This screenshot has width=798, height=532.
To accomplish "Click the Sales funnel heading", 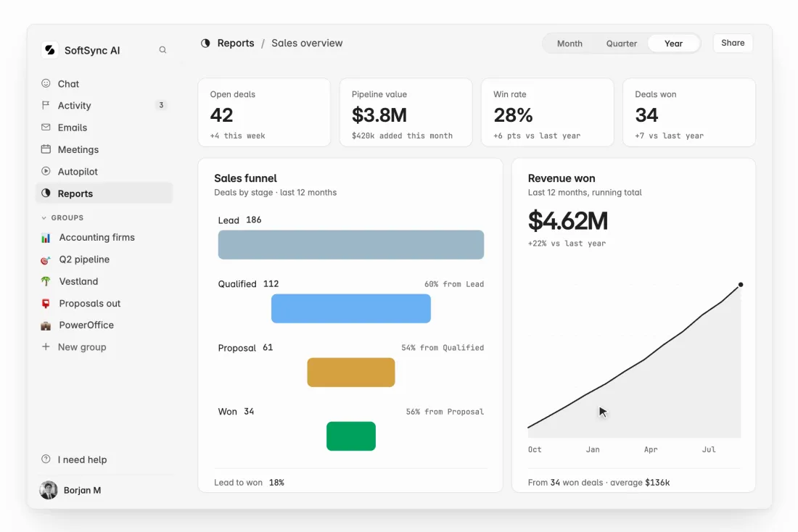I will point(245,178).
